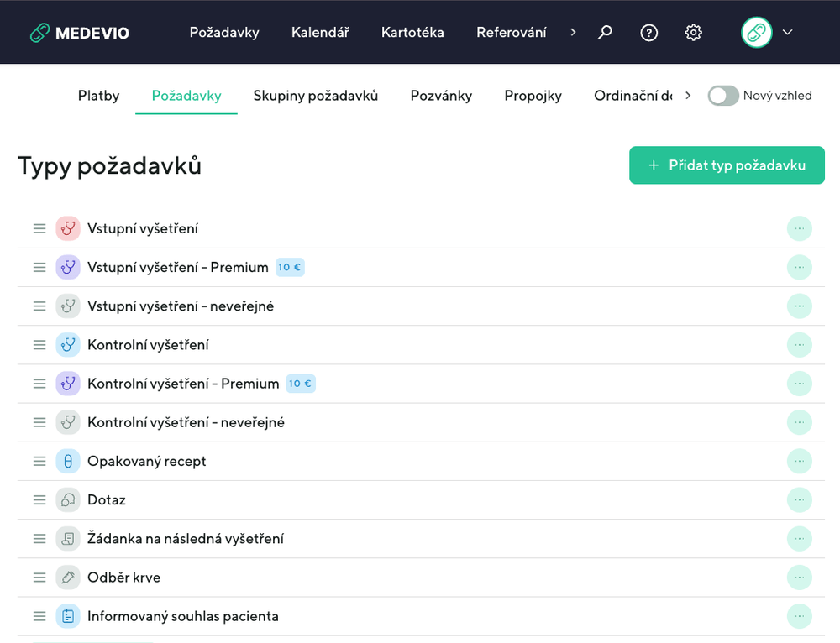Click the chat bubble icon for Dotaz

coord(68,499)
